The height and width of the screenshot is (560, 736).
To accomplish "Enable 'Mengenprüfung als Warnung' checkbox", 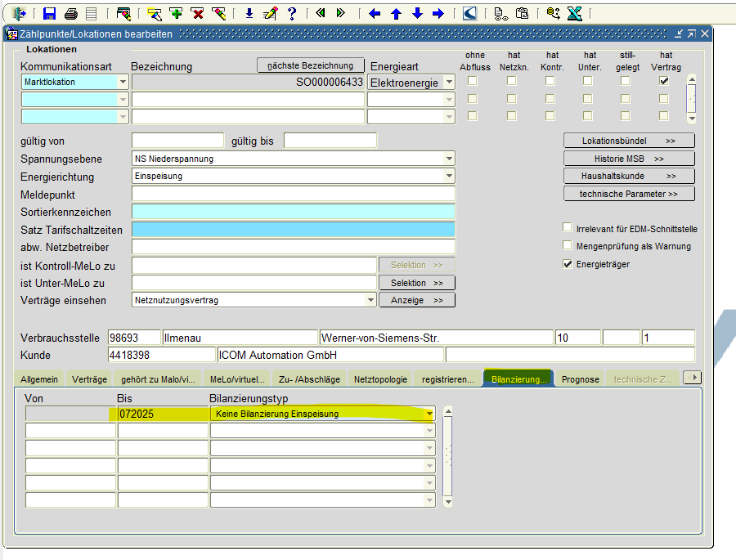I will click(568, 246).
